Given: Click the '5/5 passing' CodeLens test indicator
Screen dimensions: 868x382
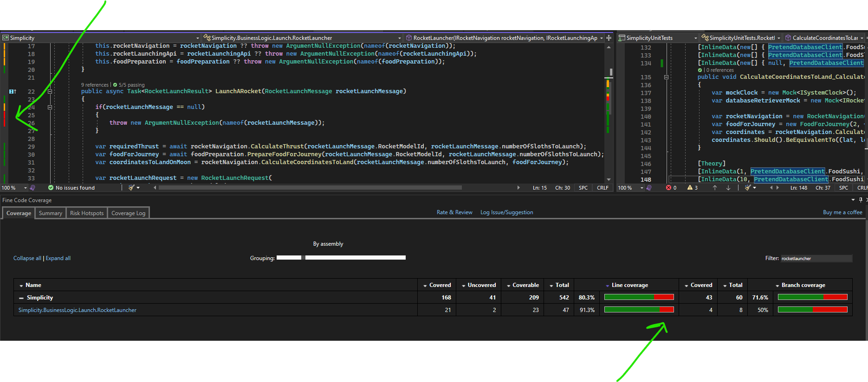Looking at the screenshot, I should pyautogui.click(x=129, y=85).
